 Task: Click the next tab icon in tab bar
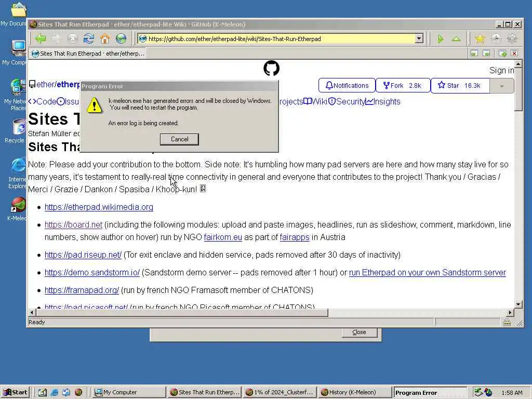[486, 54]
